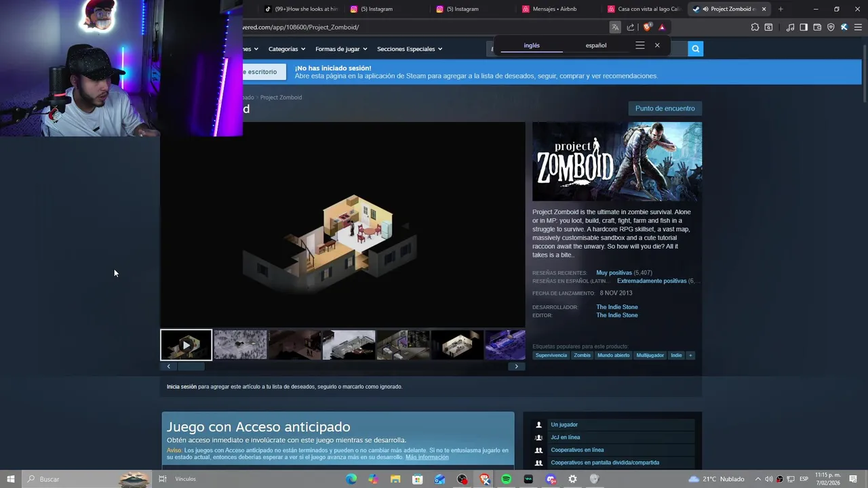
Task: Click the Mundo abierto tag
Action: tap(614, 355)
